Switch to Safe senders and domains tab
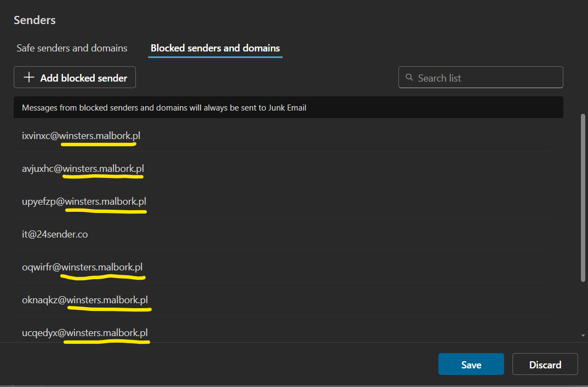The image size is (588, 387). point(72,48)
